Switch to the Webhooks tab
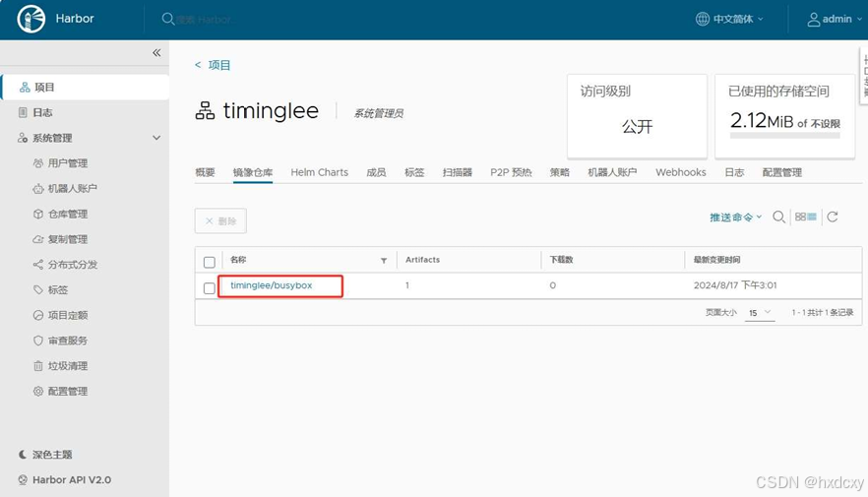This screenshot has height=497, width=868. pyautogui.click(x=681, y=172)
